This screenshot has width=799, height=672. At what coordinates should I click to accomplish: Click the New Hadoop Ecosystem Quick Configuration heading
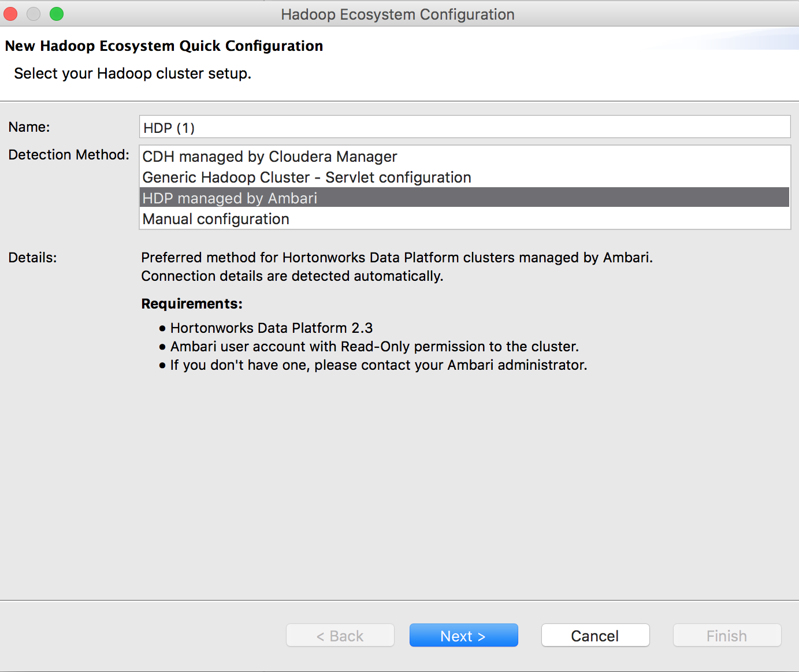164,46
